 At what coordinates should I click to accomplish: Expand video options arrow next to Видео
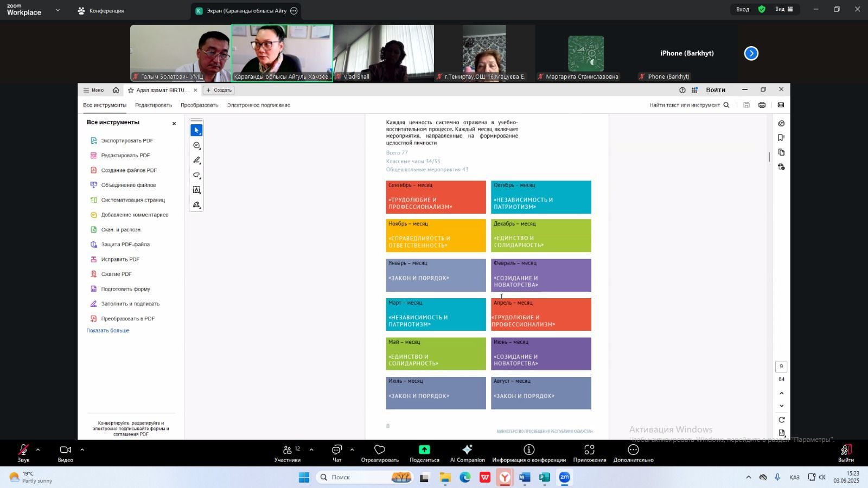pyautogui.click(x=82, y=450)
